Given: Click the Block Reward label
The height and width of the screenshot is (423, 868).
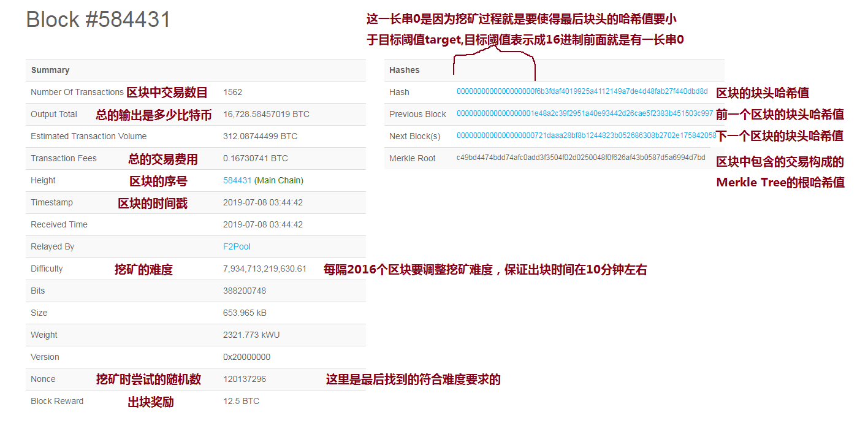Looking at the screenshot, I should (x=57, y=401).
